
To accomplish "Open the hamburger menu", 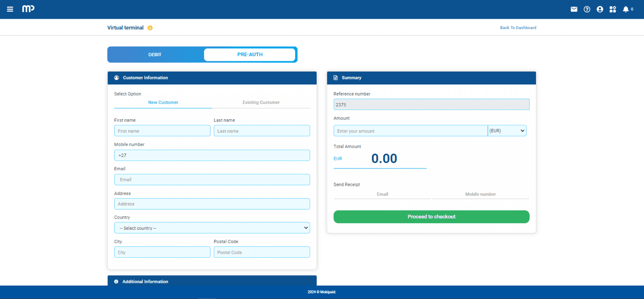I will [x=10, y=9].
